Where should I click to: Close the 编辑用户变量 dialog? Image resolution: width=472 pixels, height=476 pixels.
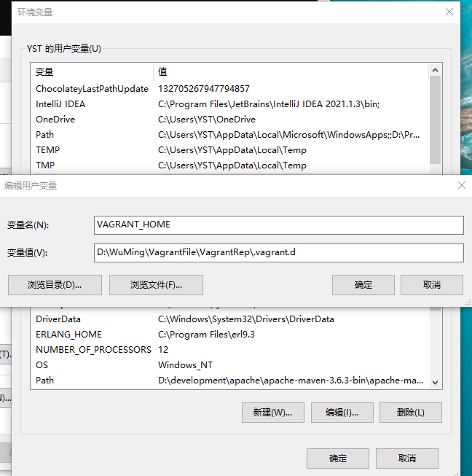[461, 185]
